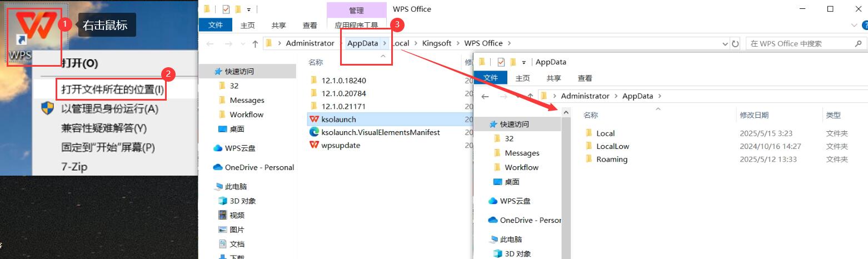Click the back arrow in AppData window
This screenshot has width=868, height=259.
coord(485,97)
